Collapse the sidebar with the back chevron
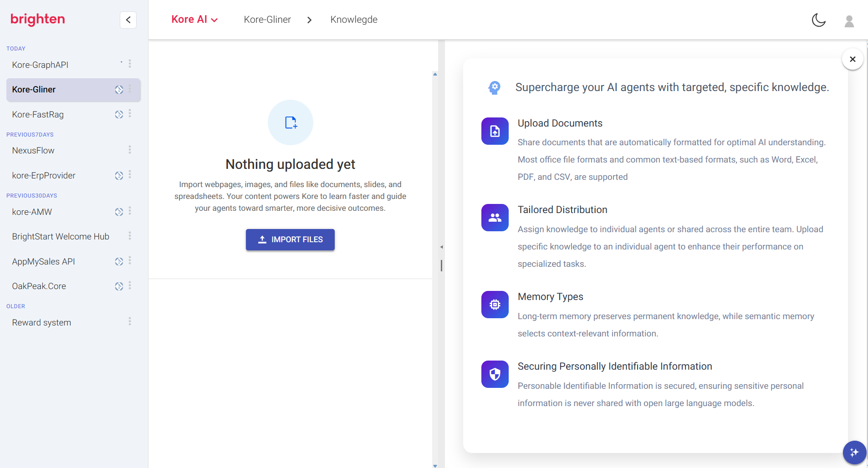 click(x=128, y=20)
